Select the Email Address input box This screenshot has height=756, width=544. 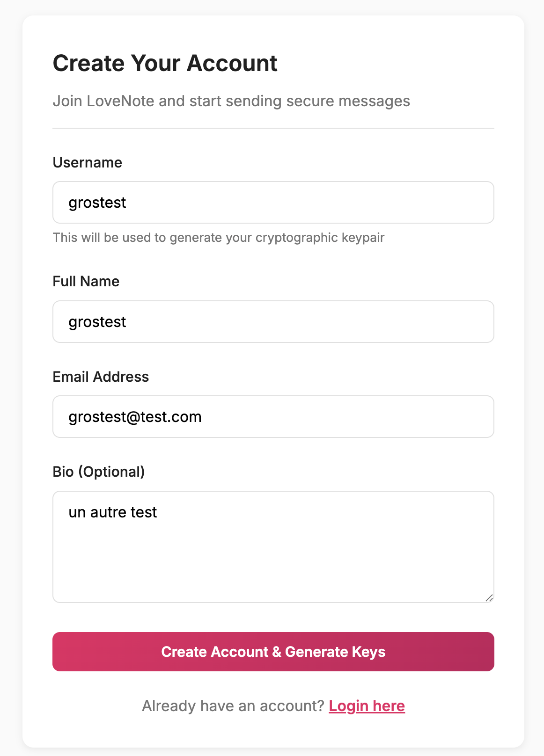click(273, 417)
